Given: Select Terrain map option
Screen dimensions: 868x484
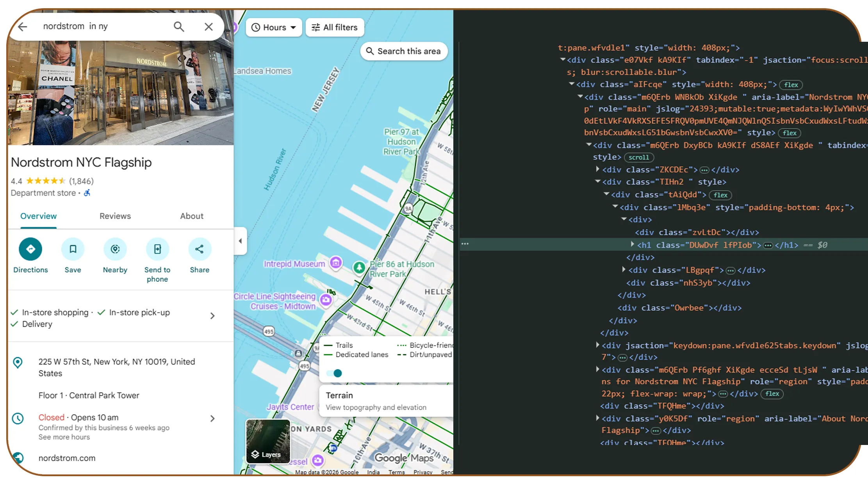Looking at the screenshot, I should click(386, 400).
